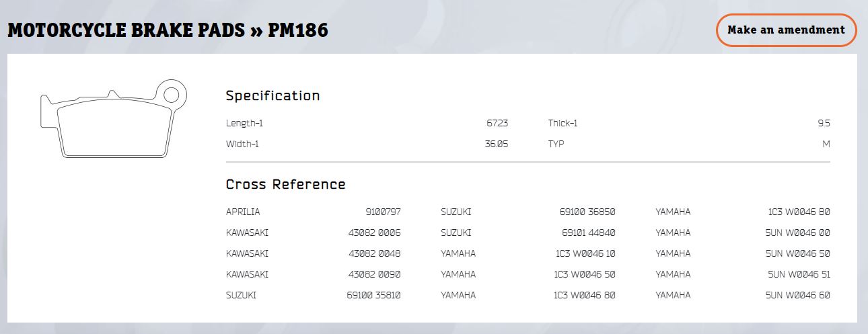
Task: Click Suzuki part number 69101 44840
Action: click(588, 233)
